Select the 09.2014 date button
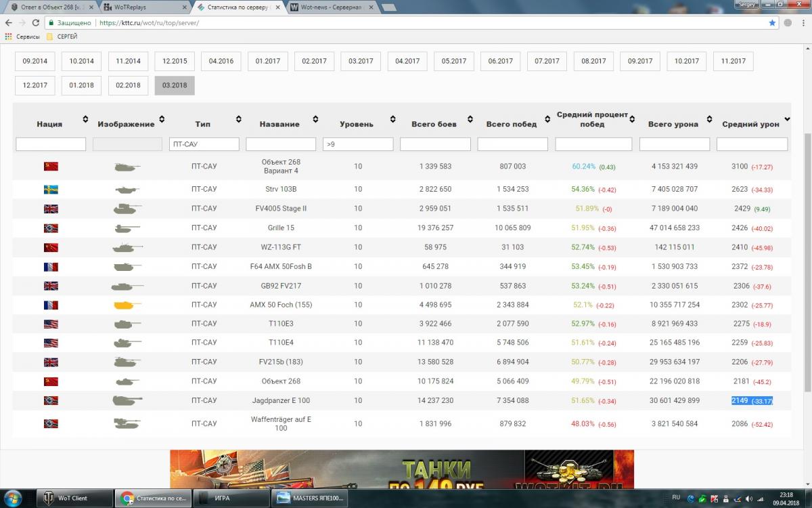 (35, 61)
